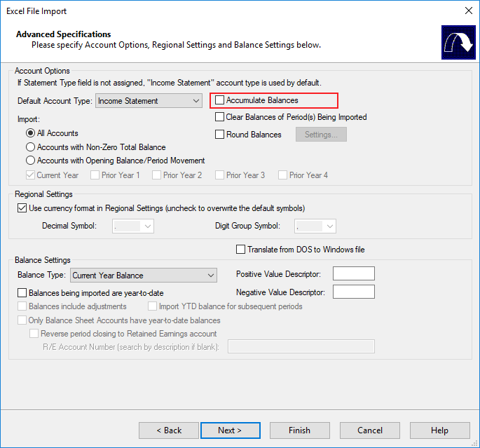480x448 pixels.
Task: Close the Excel File Import dialog
Action: pos(468,11)
